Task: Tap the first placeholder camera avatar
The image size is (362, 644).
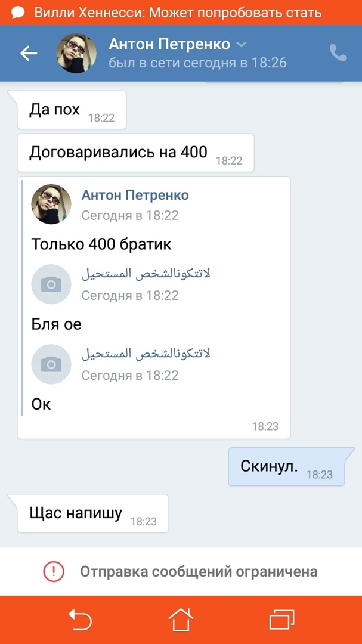Action: coord(51,284)
